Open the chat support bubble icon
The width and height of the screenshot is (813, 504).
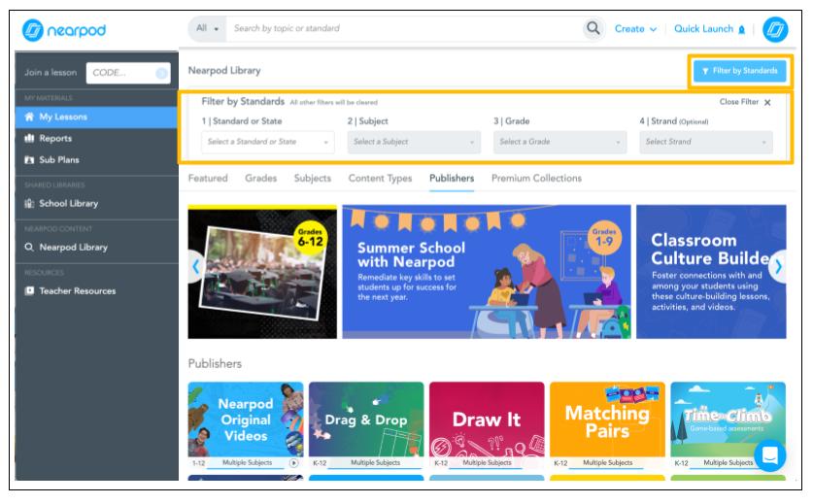[x=769, y=454]
